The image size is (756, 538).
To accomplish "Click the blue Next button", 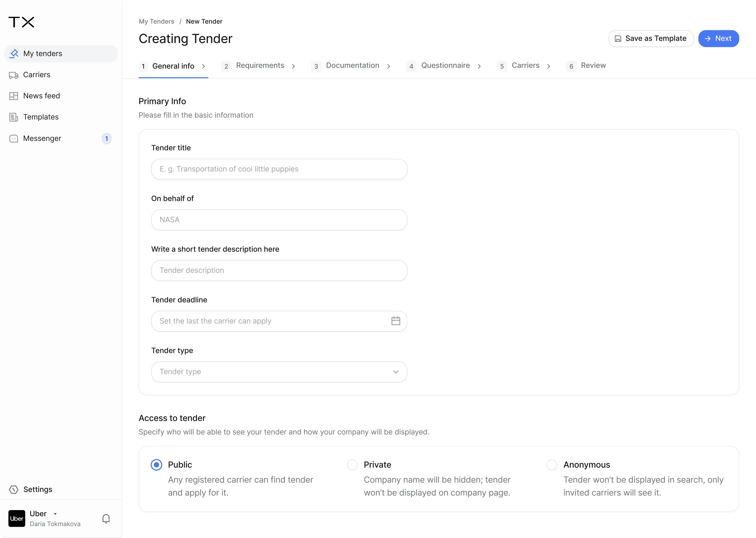I will click(718, 38).
